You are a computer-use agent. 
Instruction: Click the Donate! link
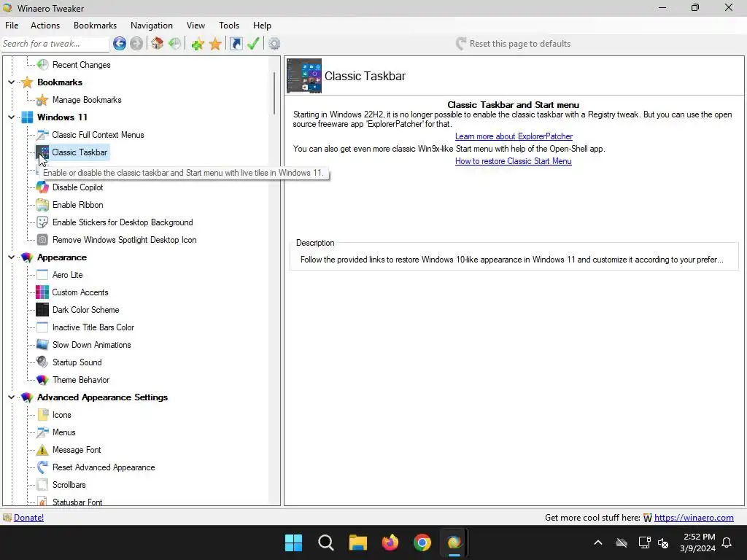(28, 518)
